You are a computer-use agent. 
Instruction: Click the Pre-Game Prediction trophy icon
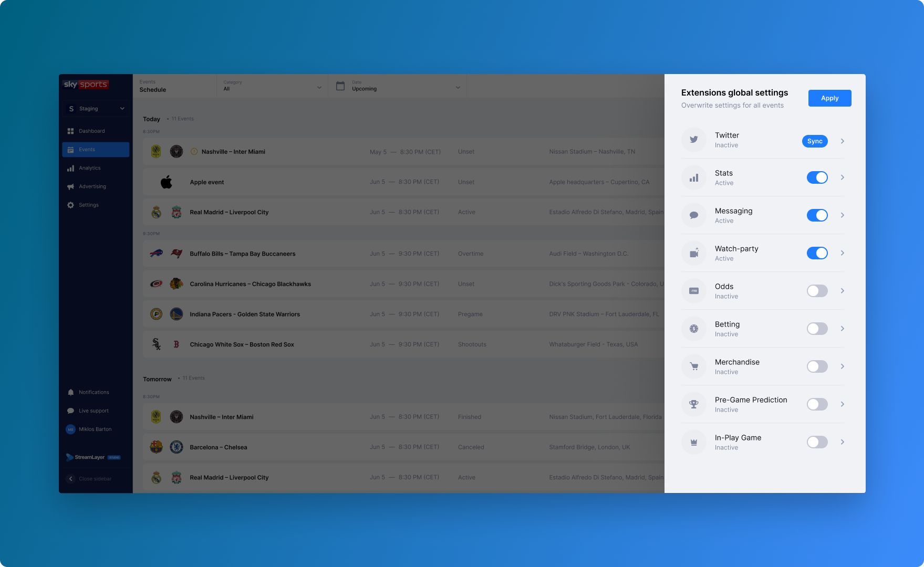(x=694, y=404)
